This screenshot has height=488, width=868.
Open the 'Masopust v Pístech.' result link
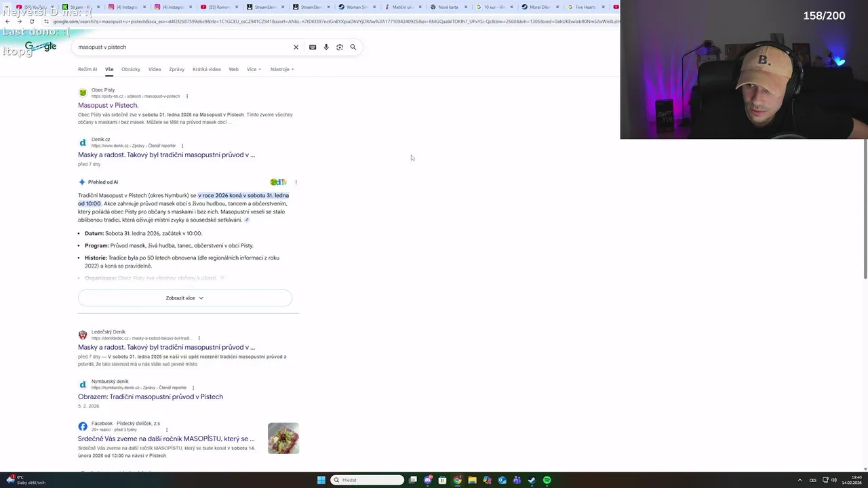click(x=108, y=106)
